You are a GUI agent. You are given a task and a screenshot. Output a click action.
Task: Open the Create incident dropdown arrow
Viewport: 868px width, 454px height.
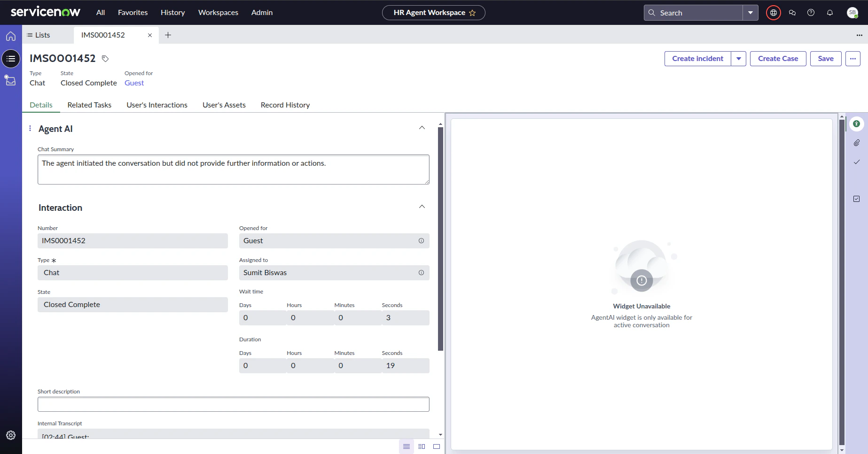[739, 59]
